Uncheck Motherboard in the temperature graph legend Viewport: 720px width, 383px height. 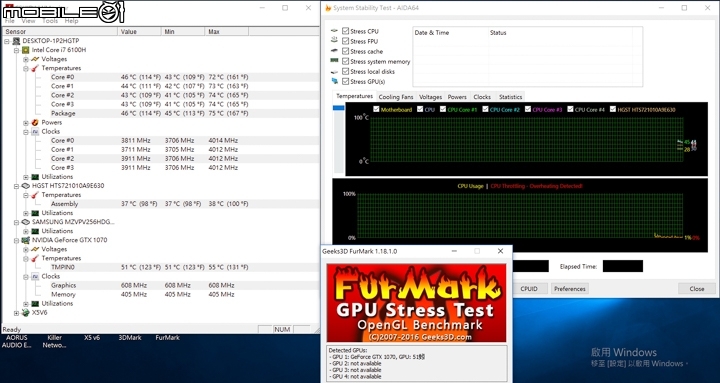coord(377,109)
